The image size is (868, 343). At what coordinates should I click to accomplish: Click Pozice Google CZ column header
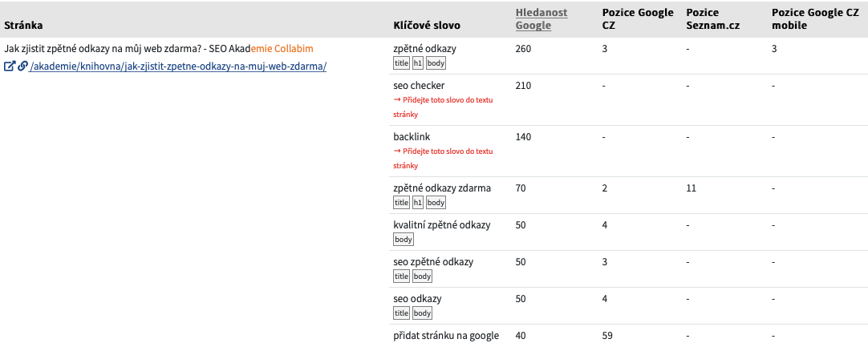[x=638, y=18]
